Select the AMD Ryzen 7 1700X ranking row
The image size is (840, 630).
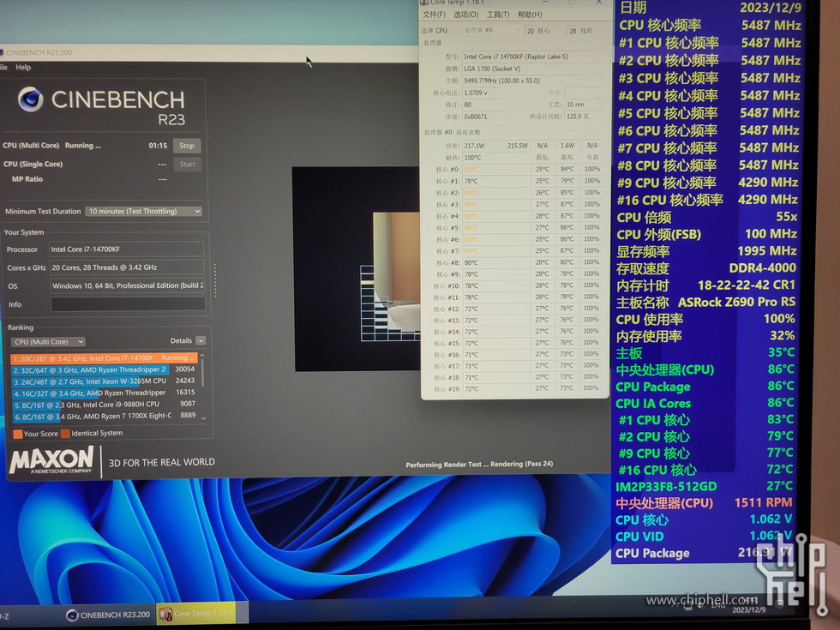coord(104,416)
